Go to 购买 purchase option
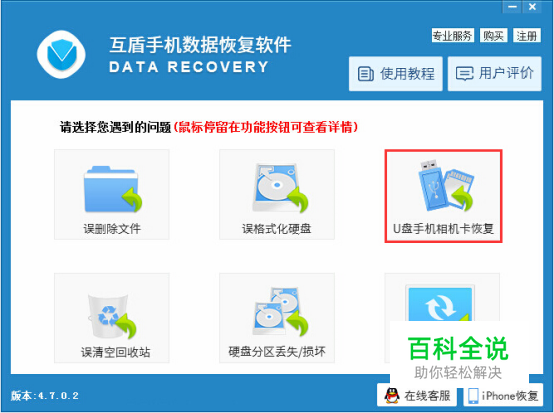The height and width of the screenshot is (413, 554). point(494,35)
